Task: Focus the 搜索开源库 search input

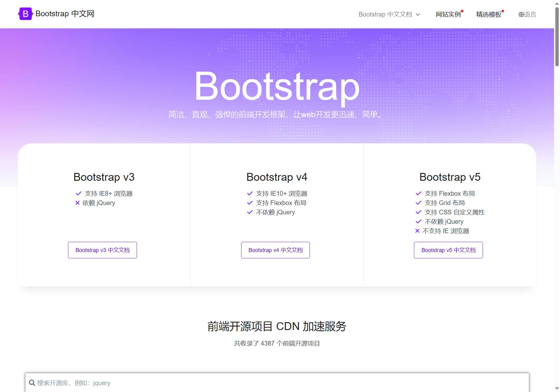Action: click(x=277, y=383)
